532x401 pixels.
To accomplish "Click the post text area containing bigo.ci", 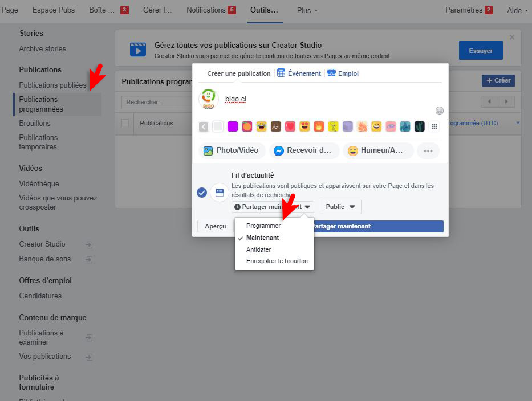I will click(327, 99).
